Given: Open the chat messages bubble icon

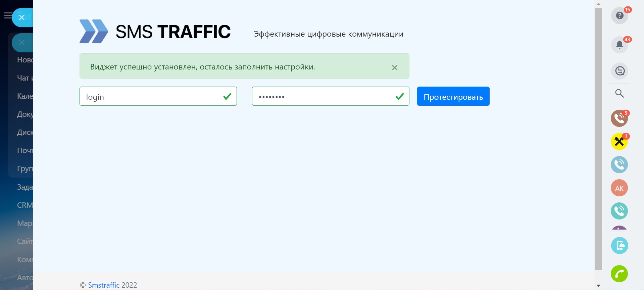Looking at the screenshot, I should click(620, 71).
